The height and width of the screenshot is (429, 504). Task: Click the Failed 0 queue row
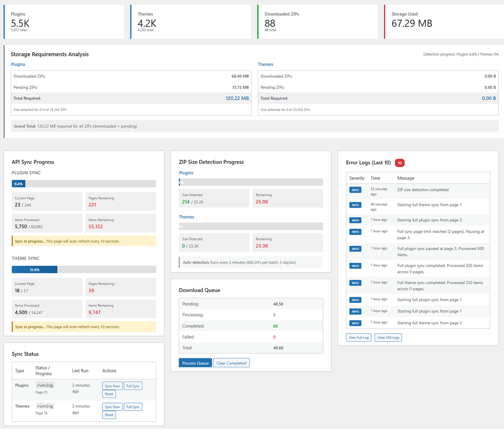tap(251, 337)
